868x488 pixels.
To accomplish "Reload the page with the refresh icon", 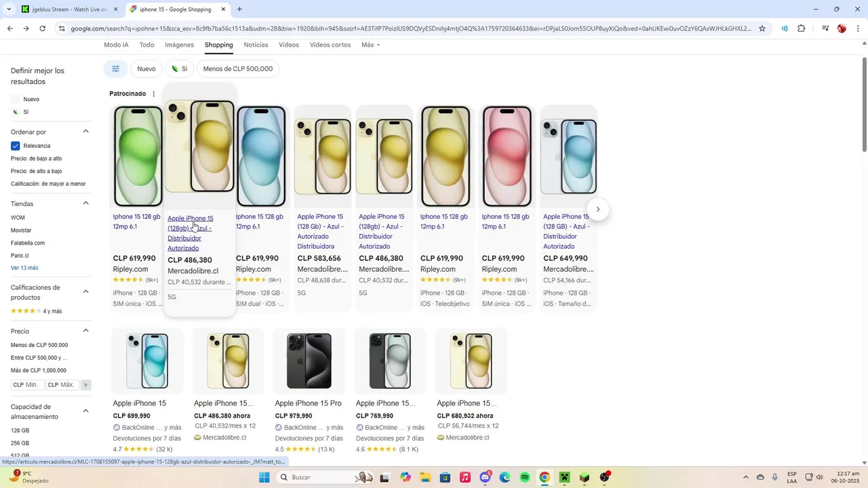I will pos(42,28).
